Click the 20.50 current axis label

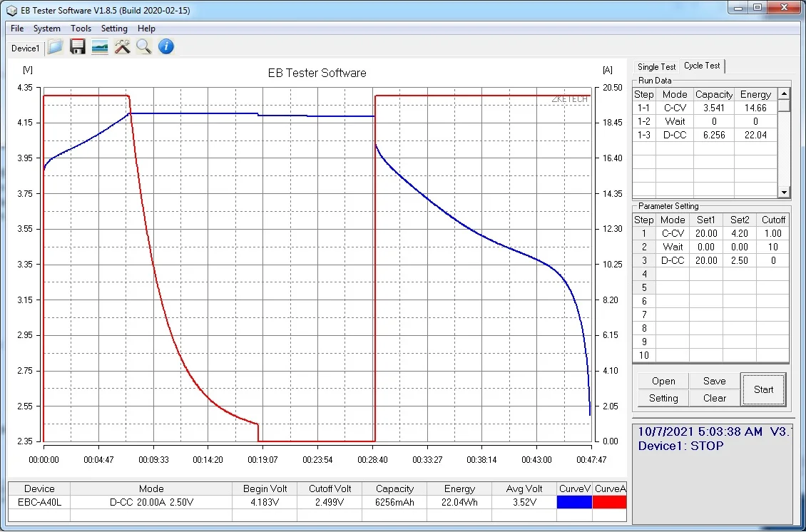click(612, 88)
